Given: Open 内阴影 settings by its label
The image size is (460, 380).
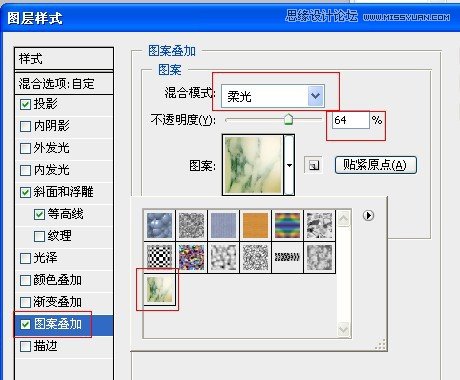Looking at the screenshot, I should [x=52, y=126].
